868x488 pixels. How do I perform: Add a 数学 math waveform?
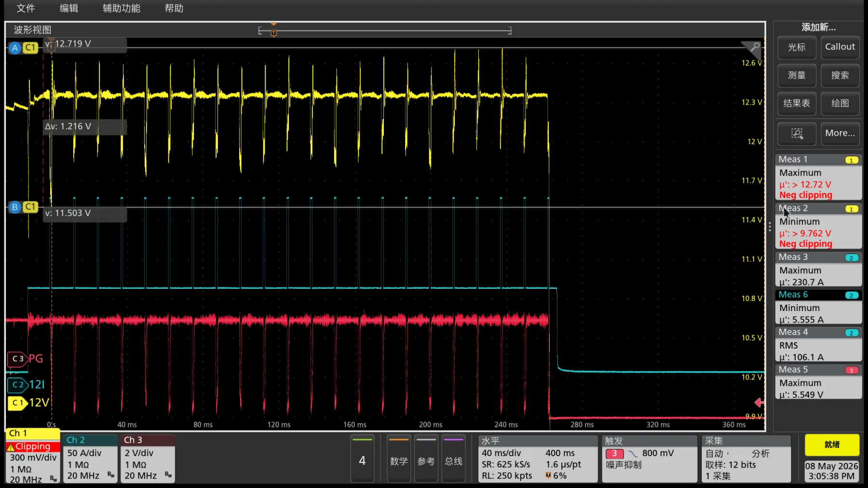[x=399, y=459]
